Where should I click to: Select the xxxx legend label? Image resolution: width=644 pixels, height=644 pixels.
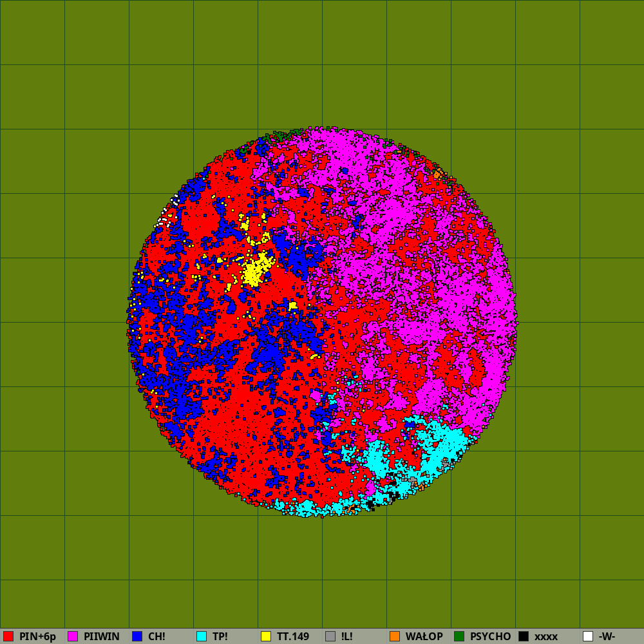(x=546, y=637)
